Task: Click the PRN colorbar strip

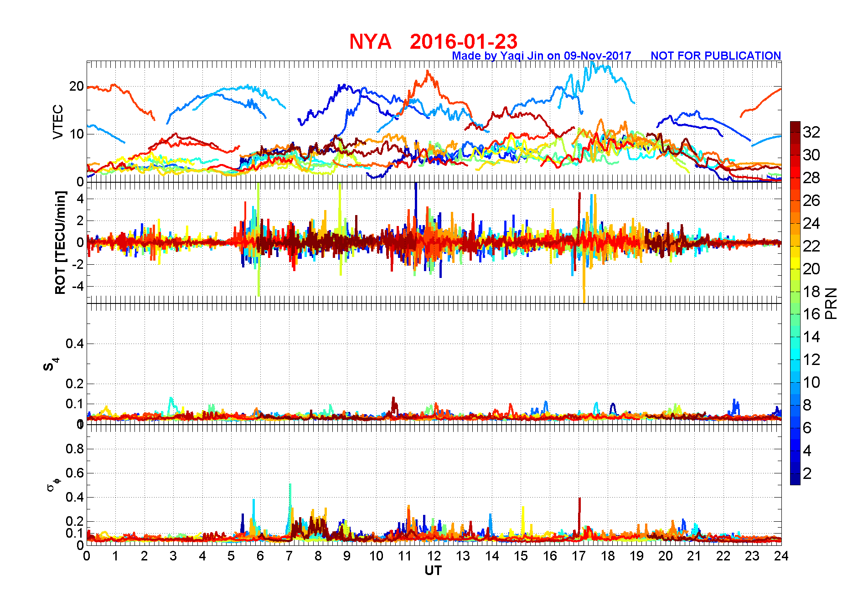Action: coord(795,303)
